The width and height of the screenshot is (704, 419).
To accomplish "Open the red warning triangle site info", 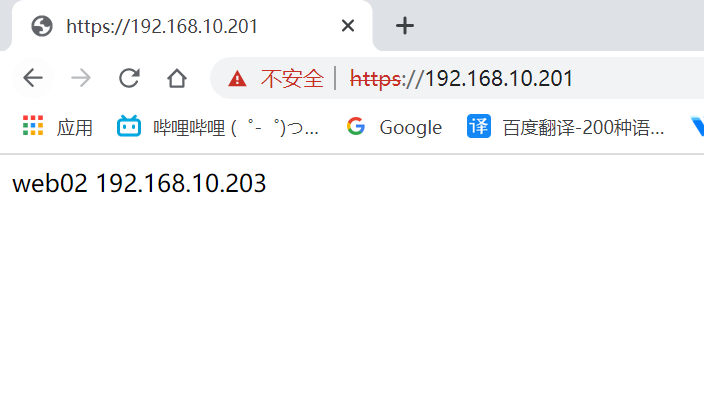I will 237,79.
